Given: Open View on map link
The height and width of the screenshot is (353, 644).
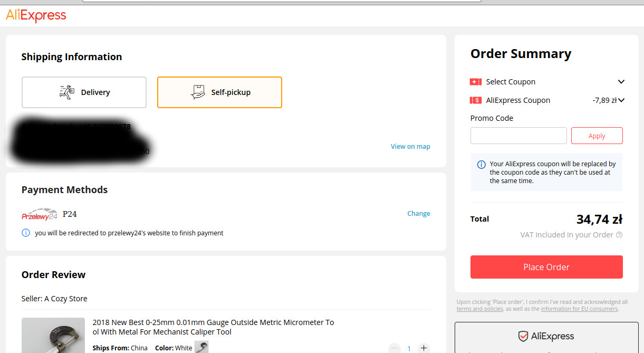Looking at the screenshot, I should click(x=410, y=147).
